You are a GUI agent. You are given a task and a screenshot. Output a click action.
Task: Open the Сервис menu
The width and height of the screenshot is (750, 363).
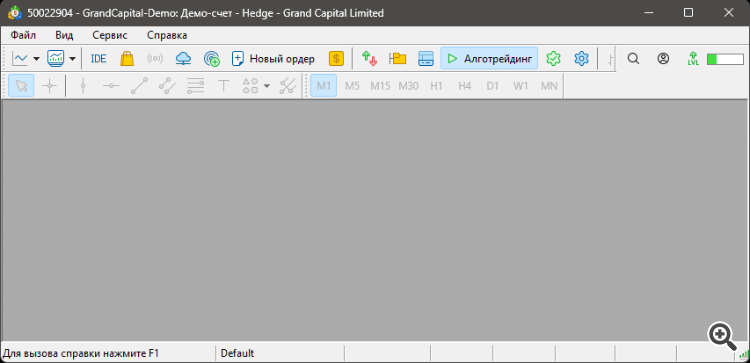[x=110, y=35]
